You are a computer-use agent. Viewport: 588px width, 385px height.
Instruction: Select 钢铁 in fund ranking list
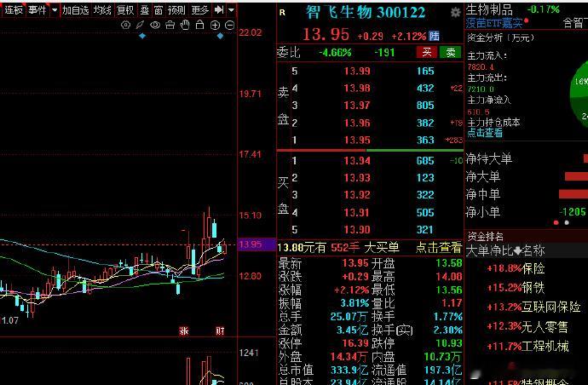pos(533,288)
